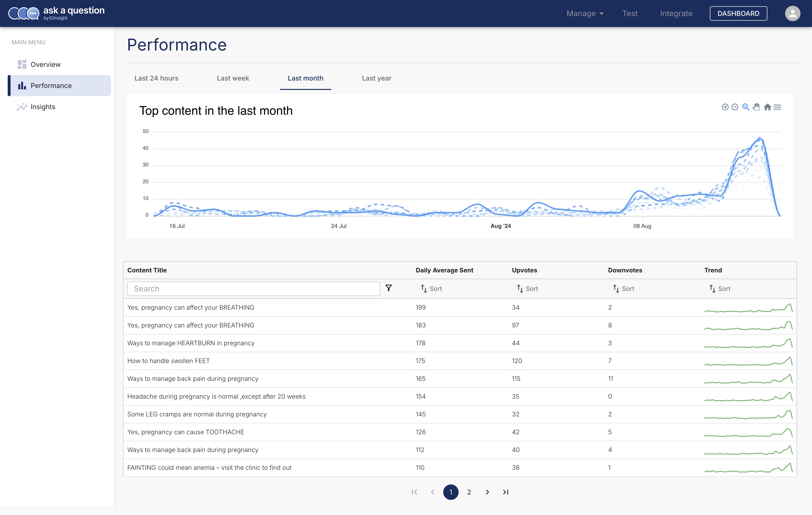812x515 pixels.
Task: Open Insights in the sidebar
Action: pos(43,107)
